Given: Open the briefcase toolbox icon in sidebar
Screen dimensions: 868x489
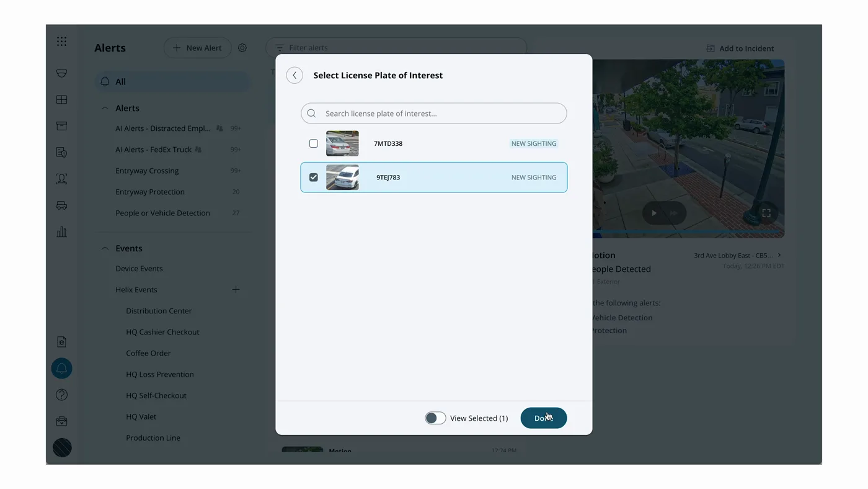Looking at the screenshot, I should (61, 421).
